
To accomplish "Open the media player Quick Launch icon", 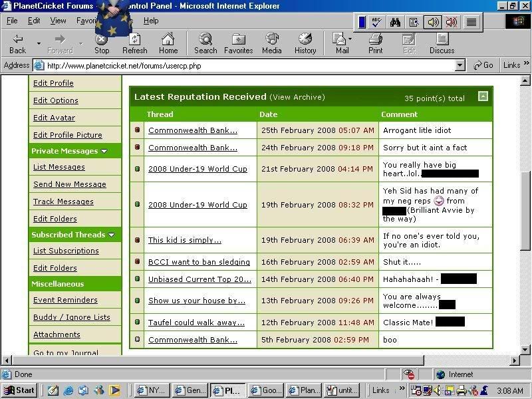I will (114, 390).
